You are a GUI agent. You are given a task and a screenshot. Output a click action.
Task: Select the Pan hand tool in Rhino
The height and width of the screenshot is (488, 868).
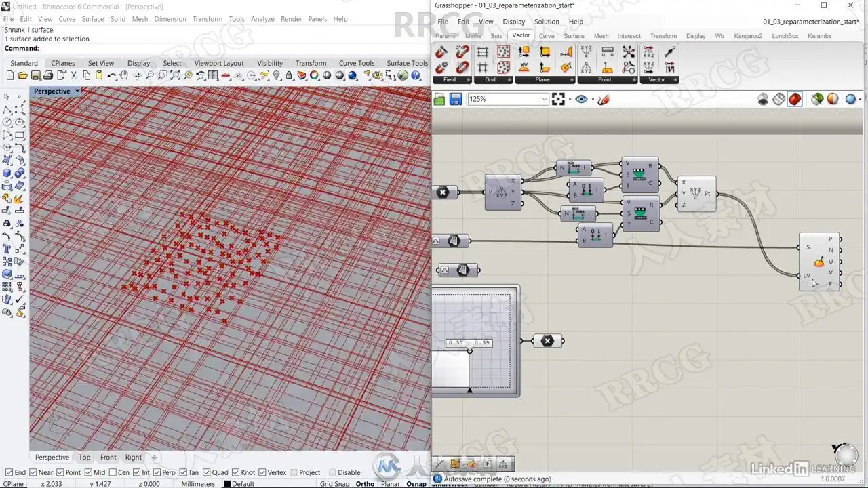124,75
